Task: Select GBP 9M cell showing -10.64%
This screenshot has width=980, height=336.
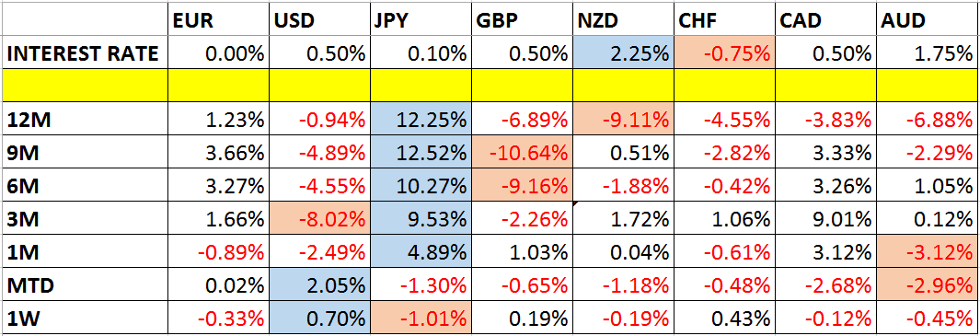Action: [x=522, y=151]
